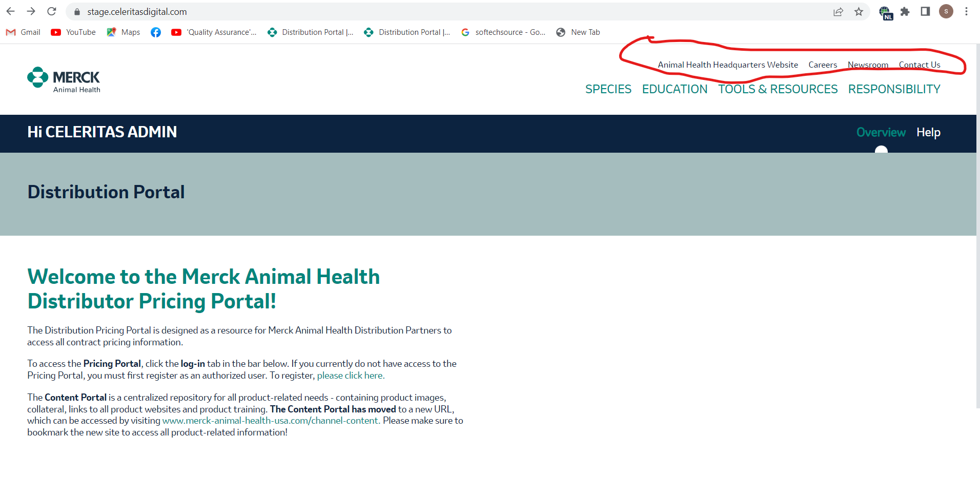Open the second Distribution Portal bookmark
Viewport: 980px width, 477px height.
point(407,32)
